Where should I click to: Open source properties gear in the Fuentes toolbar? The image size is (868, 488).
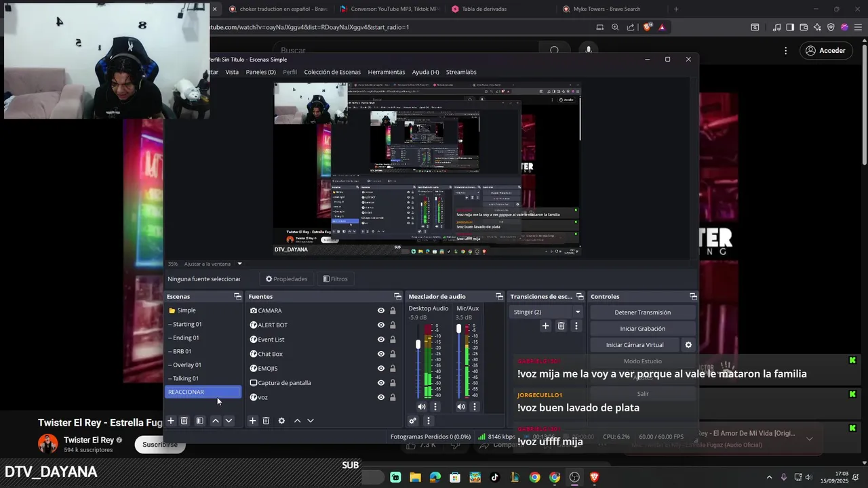tap(281, 421)
